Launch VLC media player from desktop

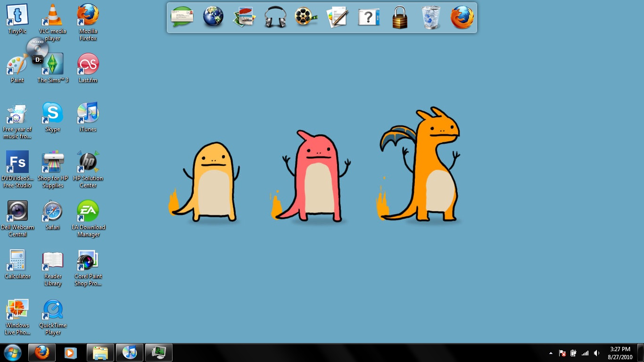53,16
